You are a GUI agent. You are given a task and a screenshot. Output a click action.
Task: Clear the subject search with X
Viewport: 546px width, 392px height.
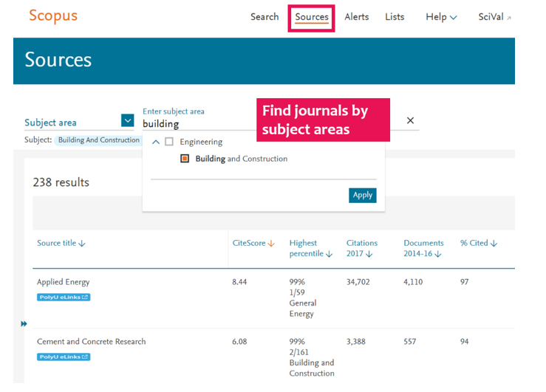tap(410, 120)
